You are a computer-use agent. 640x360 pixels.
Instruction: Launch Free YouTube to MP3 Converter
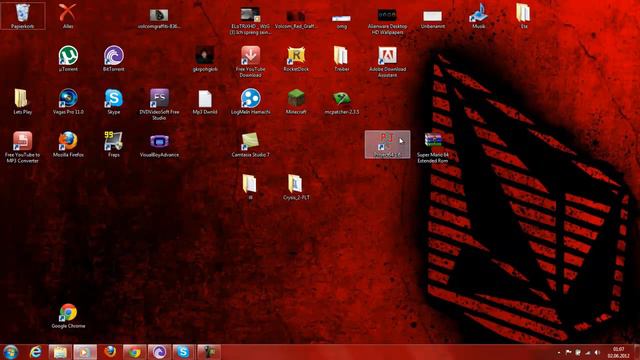coord(22,147)
